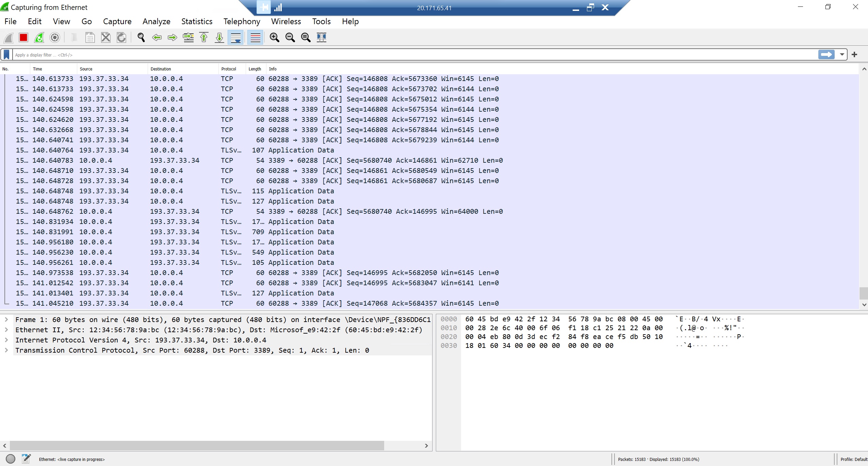Sort packets by Destination column header
The image size is (868, 466).
tap(183, 69)
